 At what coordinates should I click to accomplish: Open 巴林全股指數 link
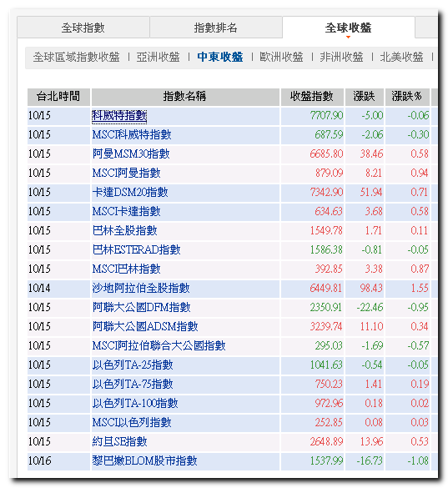pyautogui.click(x=125, y=230)
